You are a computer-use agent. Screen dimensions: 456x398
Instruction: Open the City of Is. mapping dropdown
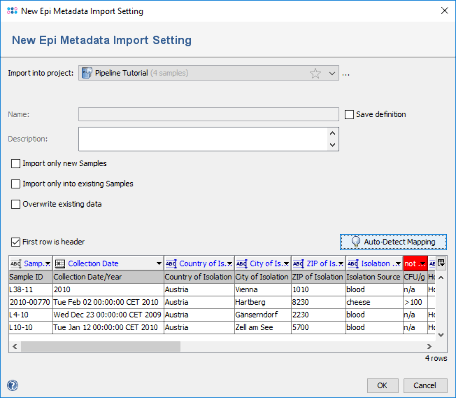click(286, 264)
